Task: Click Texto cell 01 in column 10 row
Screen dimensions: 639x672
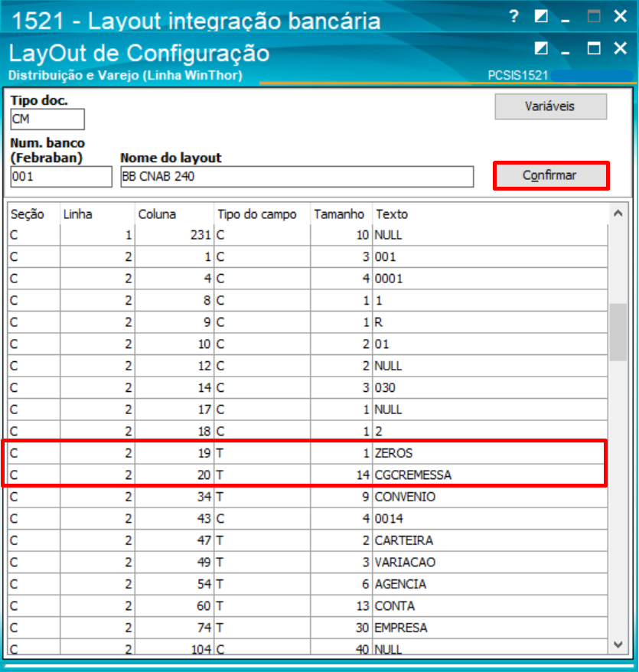Action: tap(490, 344)
